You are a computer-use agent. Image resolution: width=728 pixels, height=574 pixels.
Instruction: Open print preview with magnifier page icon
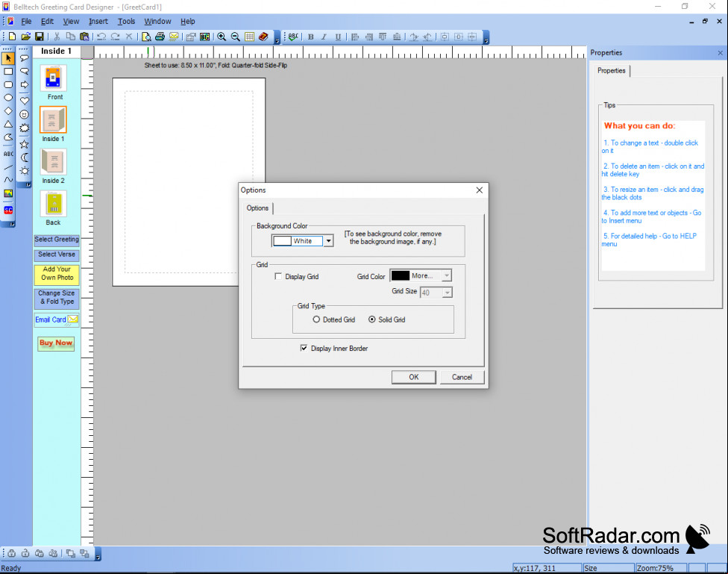[146, 37]
